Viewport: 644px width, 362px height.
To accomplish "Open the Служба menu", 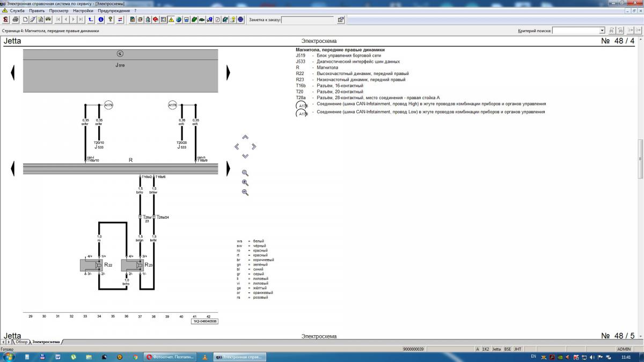I will (x=17, y=10).
